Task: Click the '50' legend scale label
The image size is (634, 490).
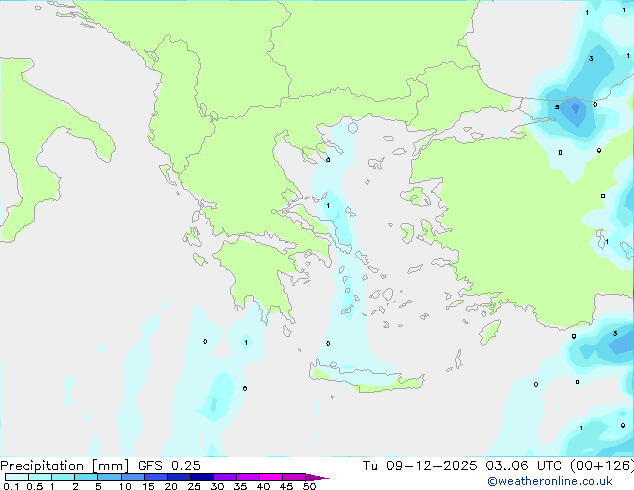Action: (x=309, y=486)
